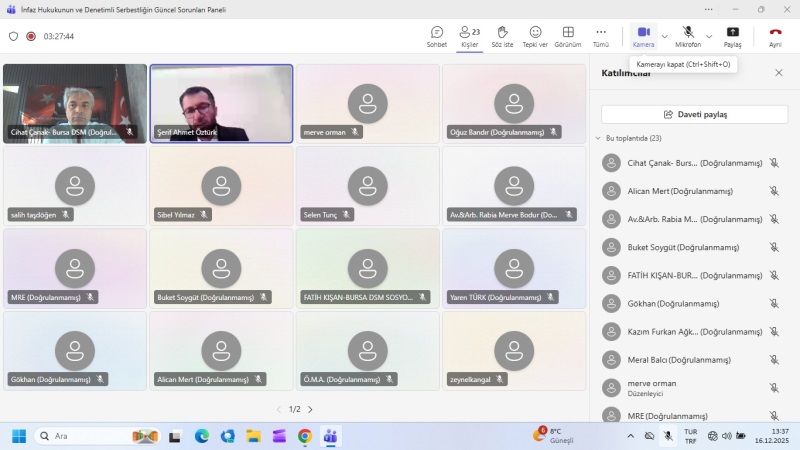Go to next page of participant grid
Image resolution: width=800 pixels, height=450 pixels.
point(310,409)
